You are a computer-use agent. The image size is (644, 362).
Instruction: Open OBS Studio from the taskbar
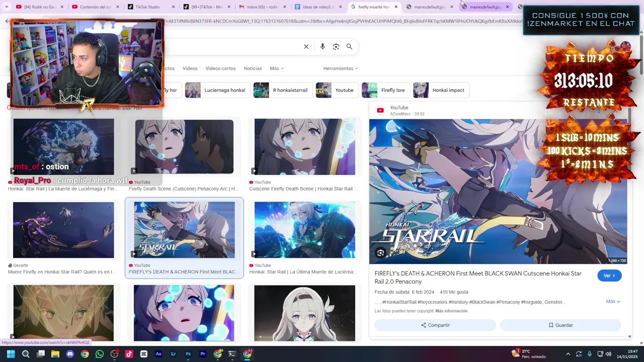pyautogui.click(x=114, y=354)
